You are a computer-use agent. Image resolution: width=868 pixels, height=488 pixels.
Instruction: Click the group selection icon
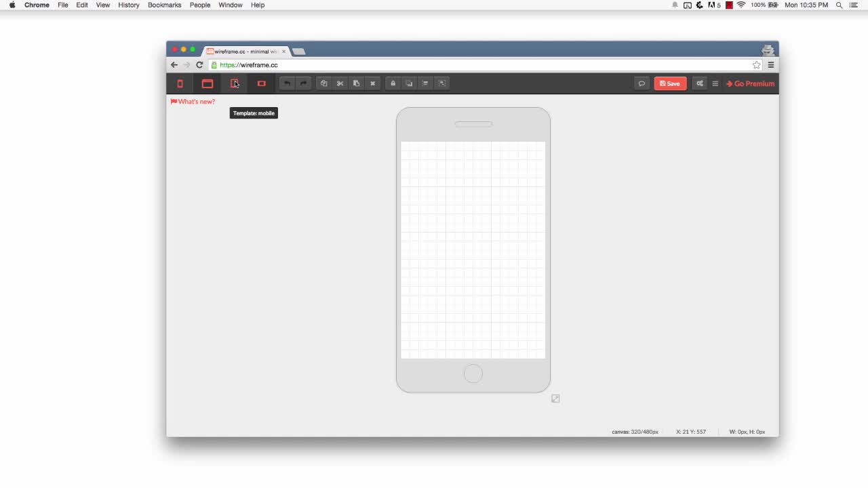[442, 83]
